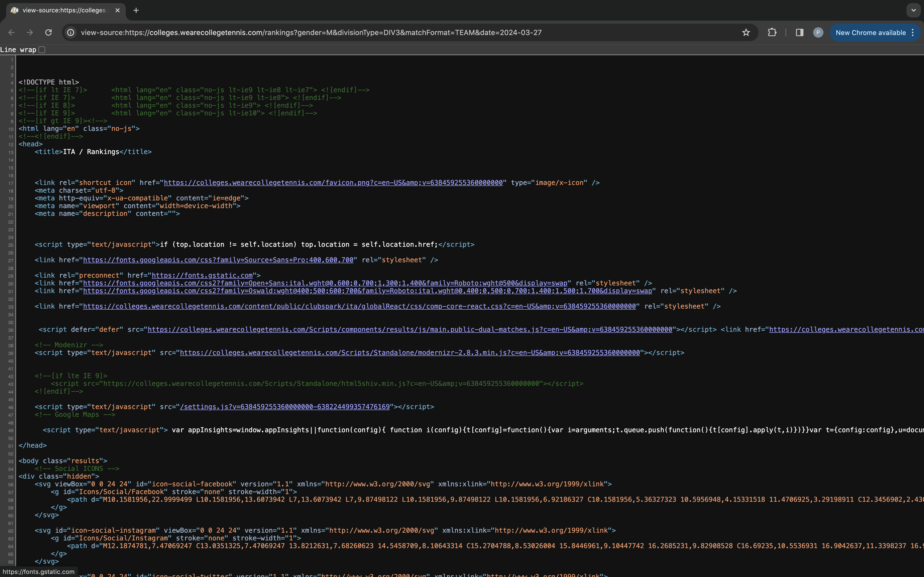The image size is (924, 577).
Task: Open the settings.js script link
Action: pos(284,407)
